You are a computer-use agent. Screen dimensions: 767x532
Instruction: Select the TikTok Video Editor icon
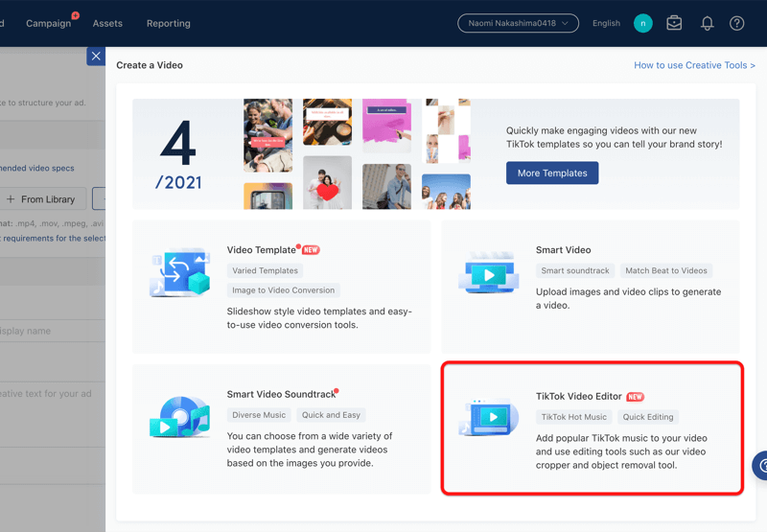pos(489,417)
